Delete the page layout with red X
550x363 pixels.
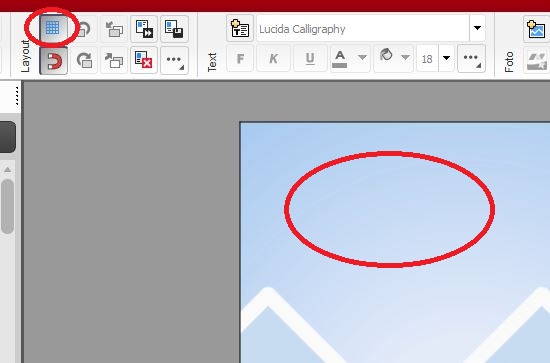coord(144,60)
